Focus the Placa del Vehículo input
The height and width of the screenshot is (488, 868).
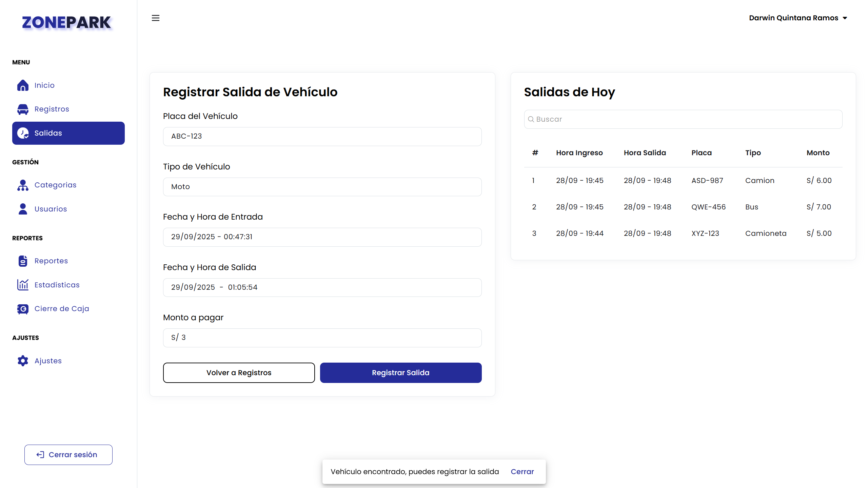point(322,136)
